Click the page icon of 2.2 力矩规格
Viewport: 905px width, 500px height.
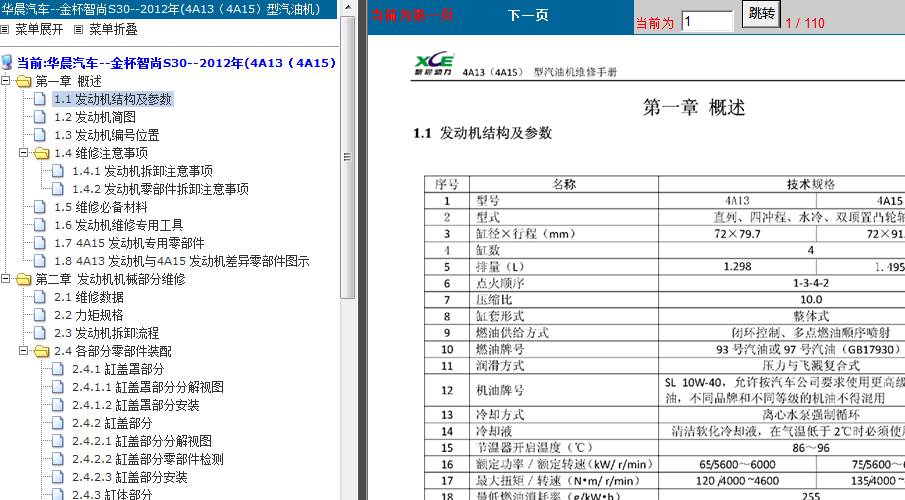[40, 315]
